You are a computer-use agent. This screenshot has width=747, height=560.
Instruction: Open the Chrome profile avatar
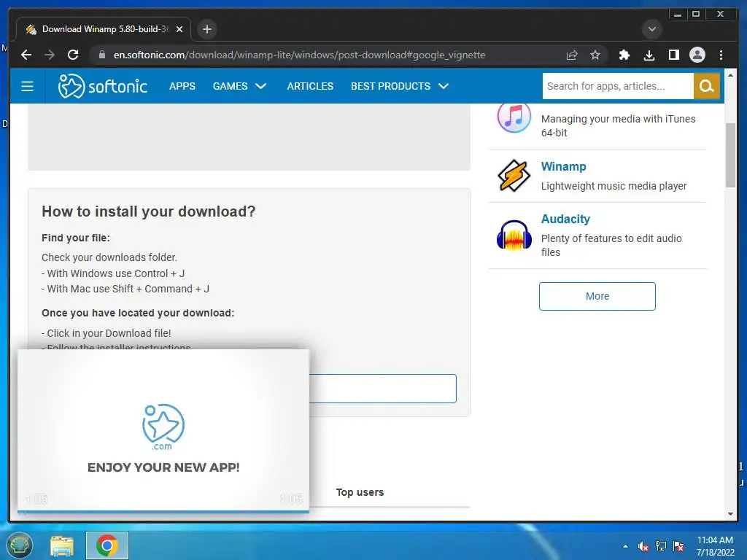pyautogui.click(x=697, y=55)
